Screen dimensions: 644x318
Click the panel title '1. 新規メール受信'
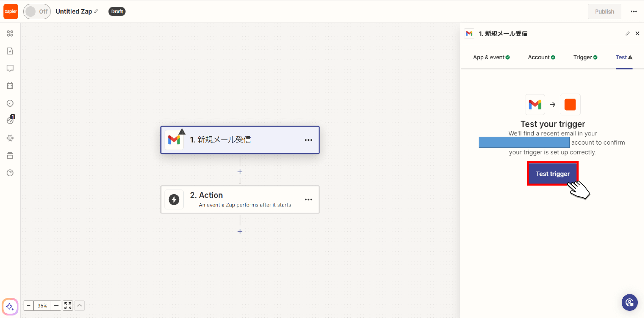point(503,33)
